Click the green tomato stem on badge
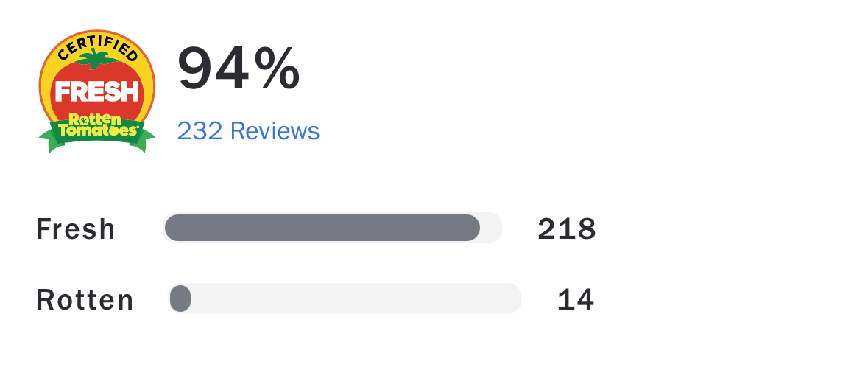 94,60
